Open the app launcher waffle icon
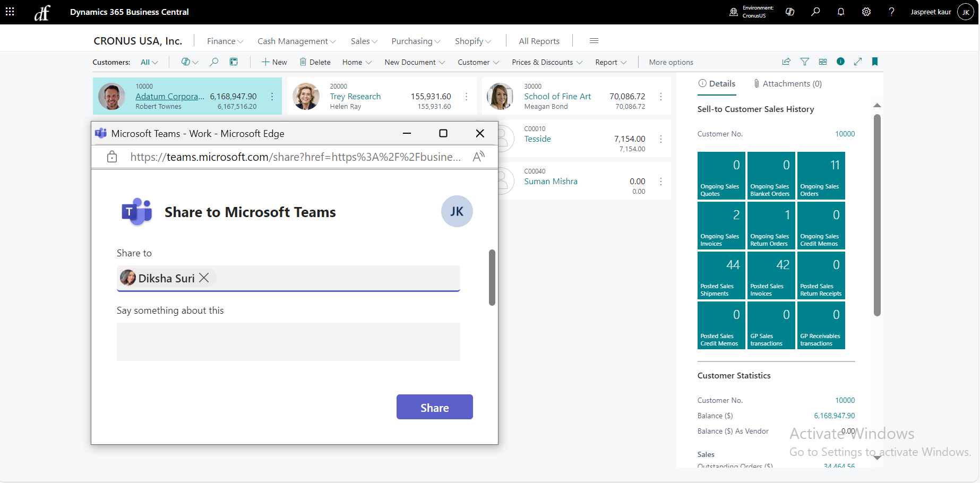Image resolution: width=980 pixels, height=483 pixels. click(10, 12)
